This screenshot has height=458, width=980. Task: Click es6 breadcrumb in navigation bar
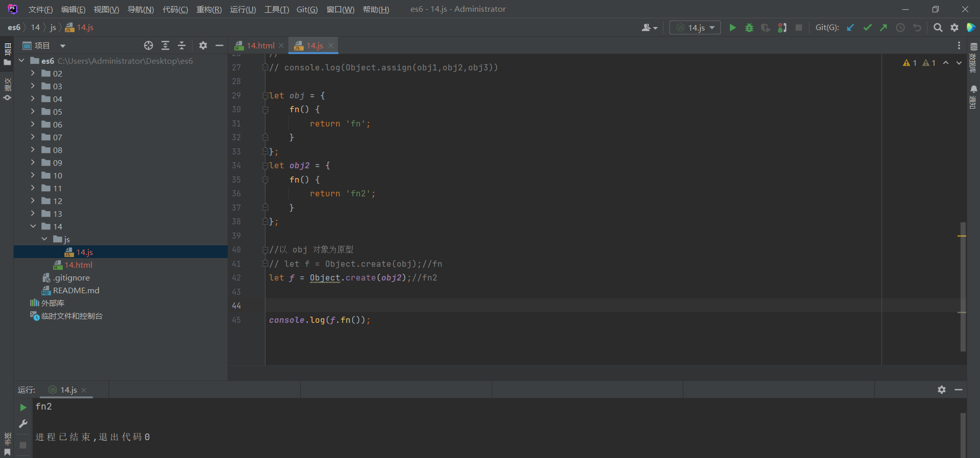pyautogui.click(x=14, y=28)
